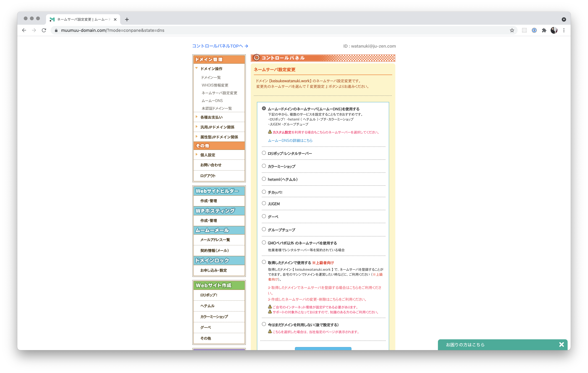Open the Chrome extensions puzzle icon
588x373 pixels.
[x=544, y=30]
